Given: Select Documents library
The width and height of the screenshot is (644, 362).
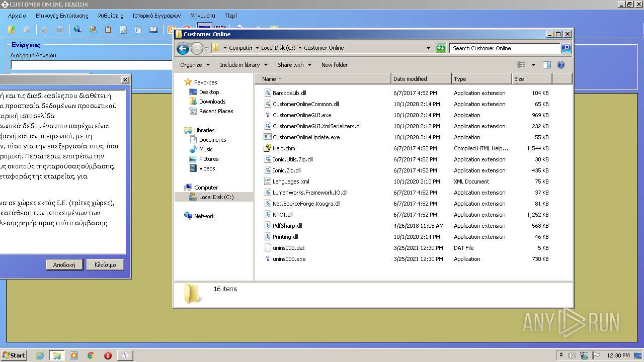Looking at the screenshot, I should point(212,140).
